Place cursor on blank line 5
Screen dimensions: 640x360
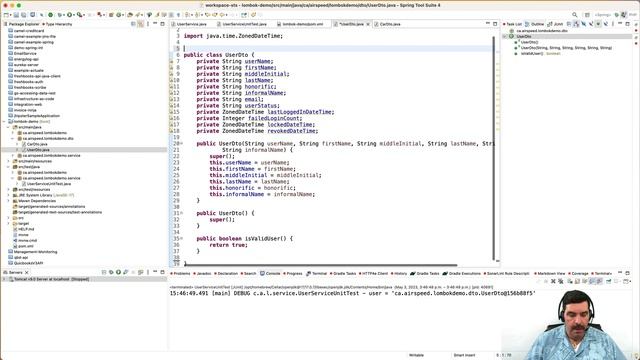pos(337,49)
